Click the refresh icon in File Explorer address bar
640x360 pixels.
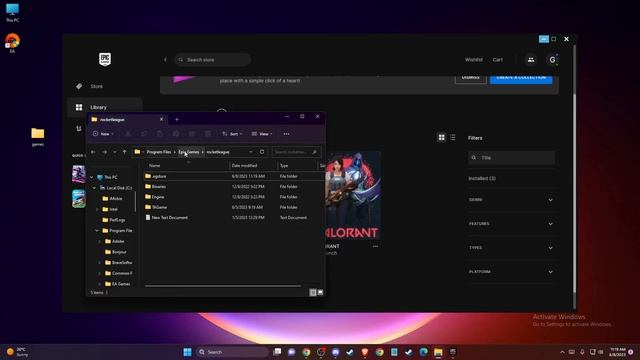(x=262, y=152)
